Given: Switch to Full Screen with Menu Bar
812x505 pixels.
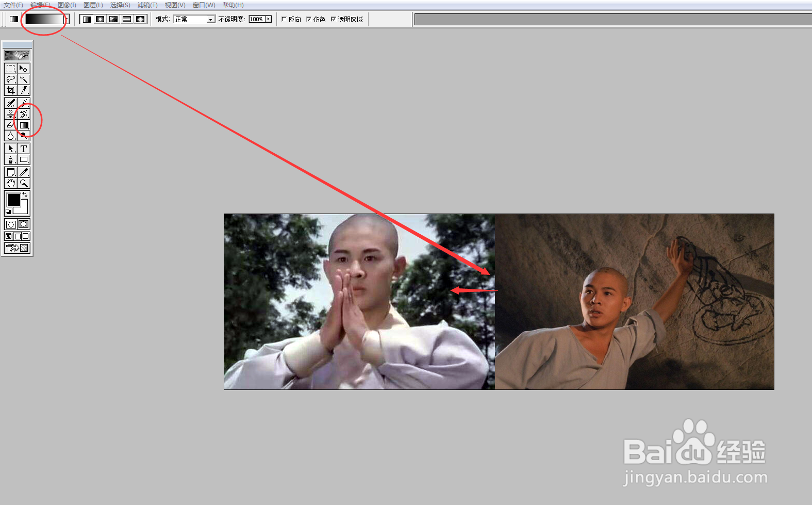Looking at the screenshot, I should 17,236.
